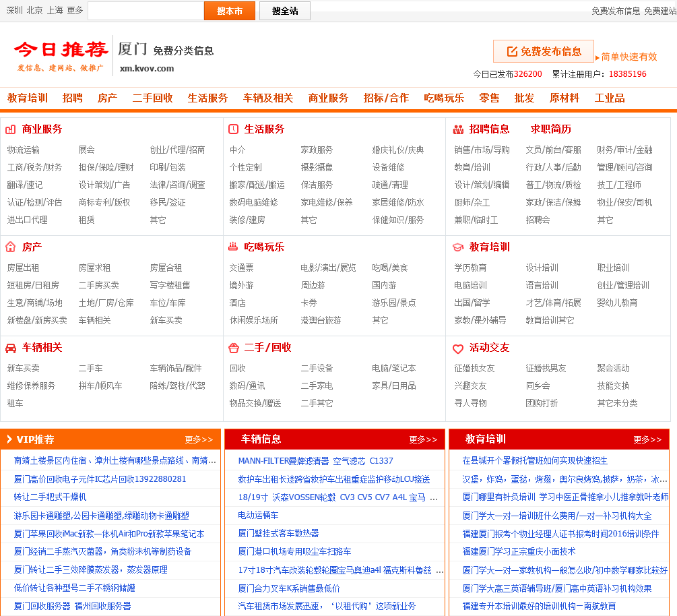Open the 物流运输 category link

(24, 150)
